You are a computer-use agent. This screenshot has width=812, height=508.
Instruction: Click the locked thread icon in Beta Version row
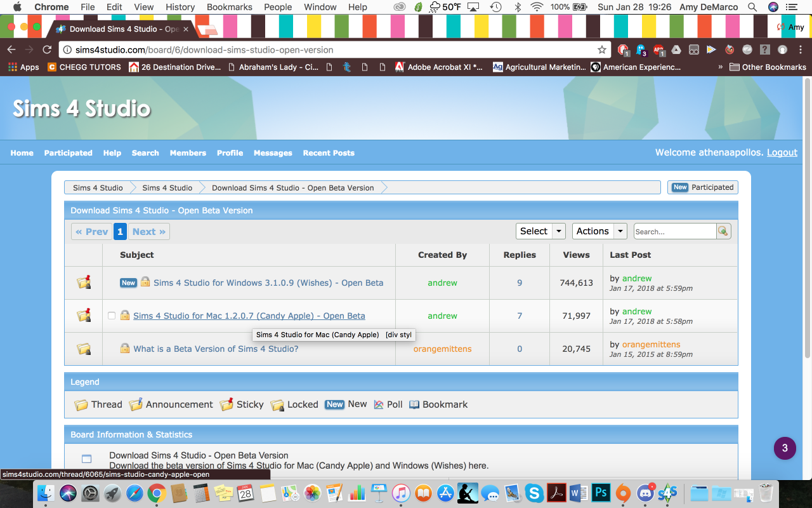(84, 349)
